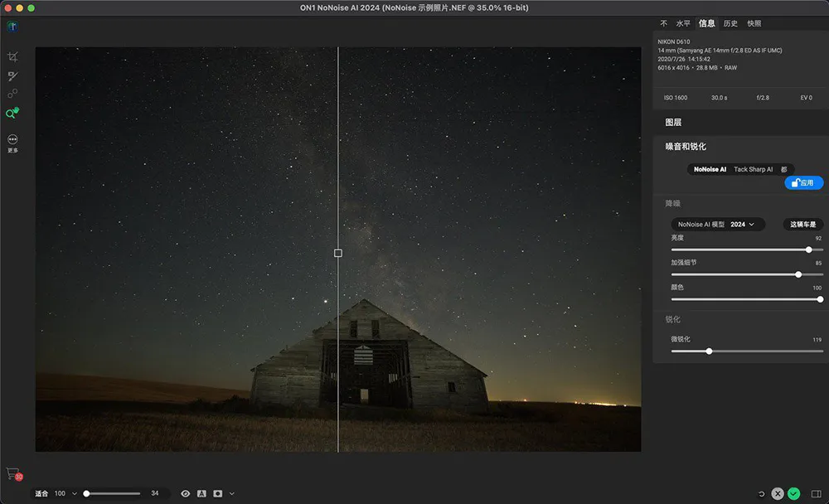Click the blue 应用 (Apply) button
Screen dimensions: 829x504
point(803,182)
